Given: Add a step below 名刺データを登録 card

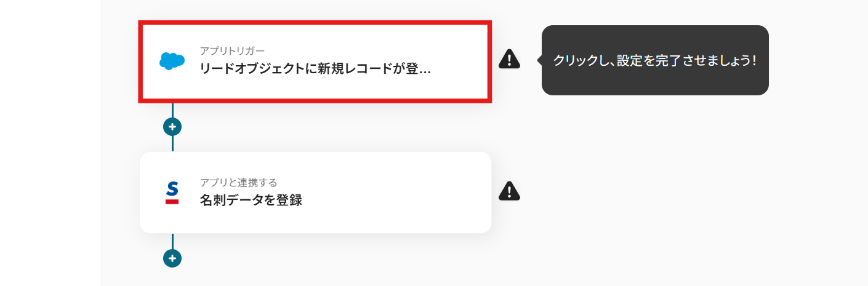Looking at the screenshot, I should click(172, 258).
